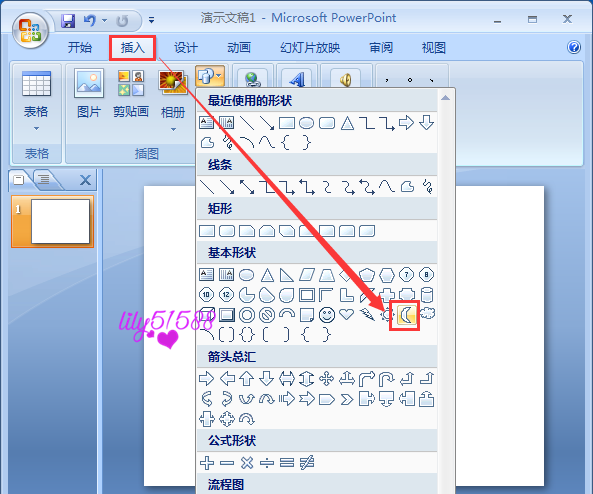
Task: Open Customize Quick Access Toolbar dropdown
Action: 151,20
